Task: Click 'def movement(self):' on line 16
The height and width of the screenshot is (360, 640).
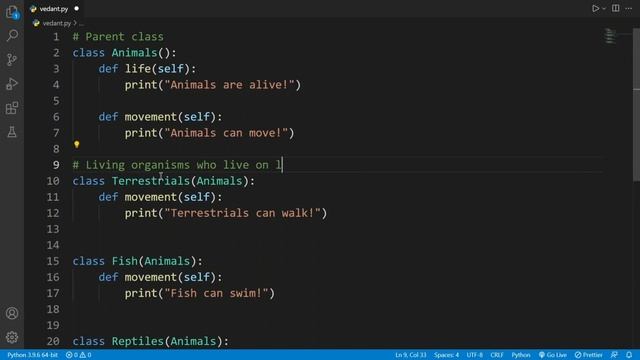Action: 160,277
